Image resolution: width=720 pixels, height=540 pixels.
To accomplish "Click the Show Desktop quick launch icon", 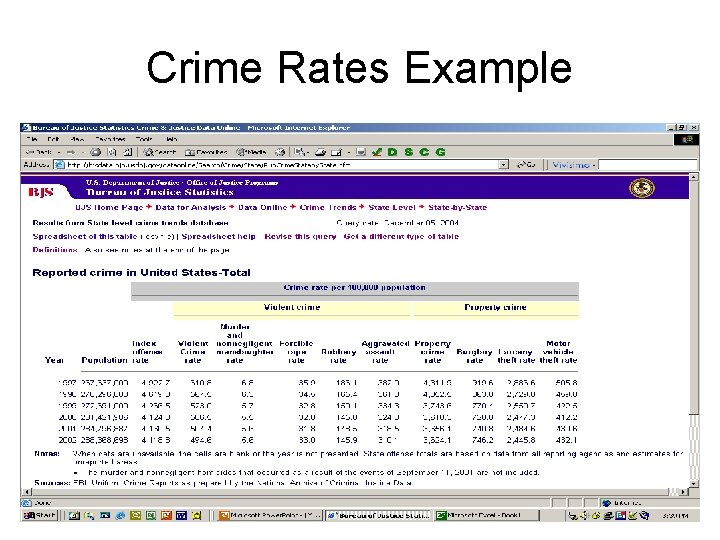I will click(74, 516).
